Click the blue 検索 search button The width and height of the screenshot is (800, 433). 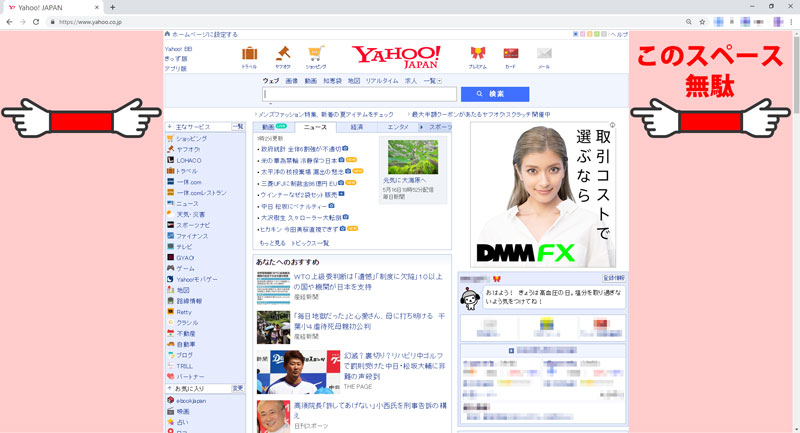coord(495,94)
